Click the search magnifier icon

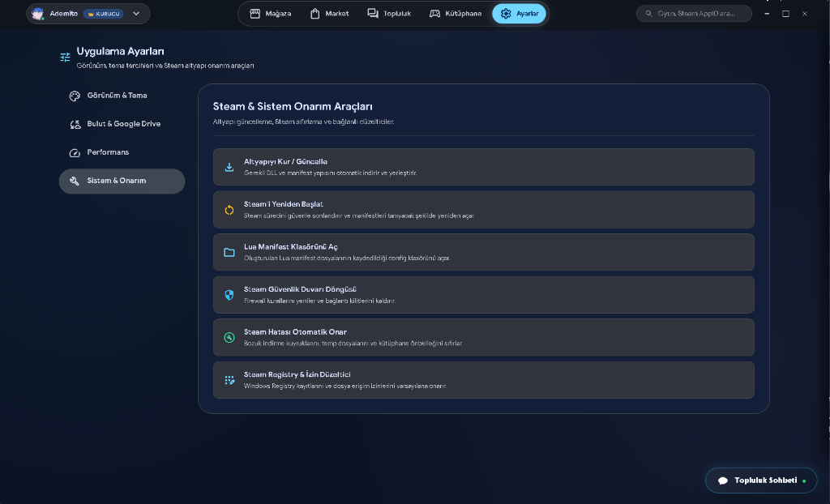coord(648,14)
